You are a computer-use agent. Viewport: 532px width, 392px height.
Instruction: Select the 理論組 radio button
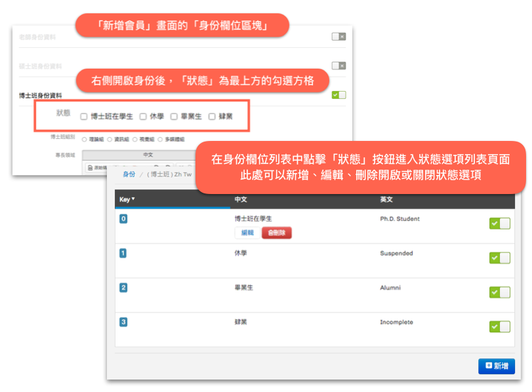(x=85, y=139)
